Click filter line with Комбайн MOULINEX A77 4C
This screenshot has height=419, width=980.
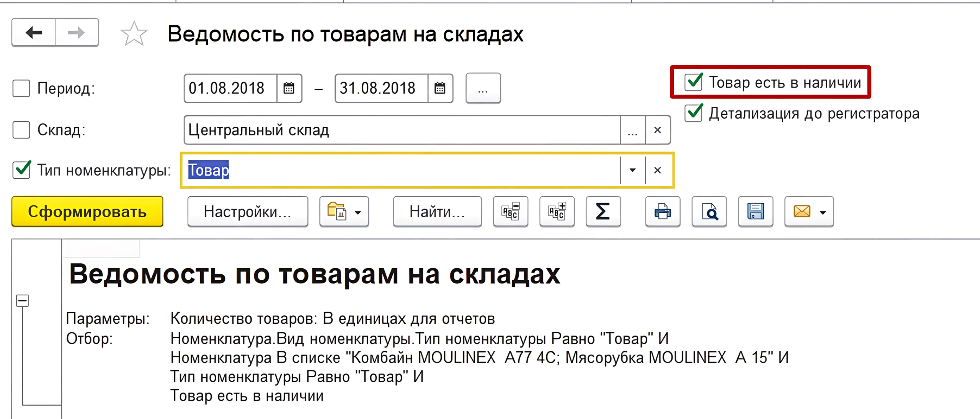(479, 358)
